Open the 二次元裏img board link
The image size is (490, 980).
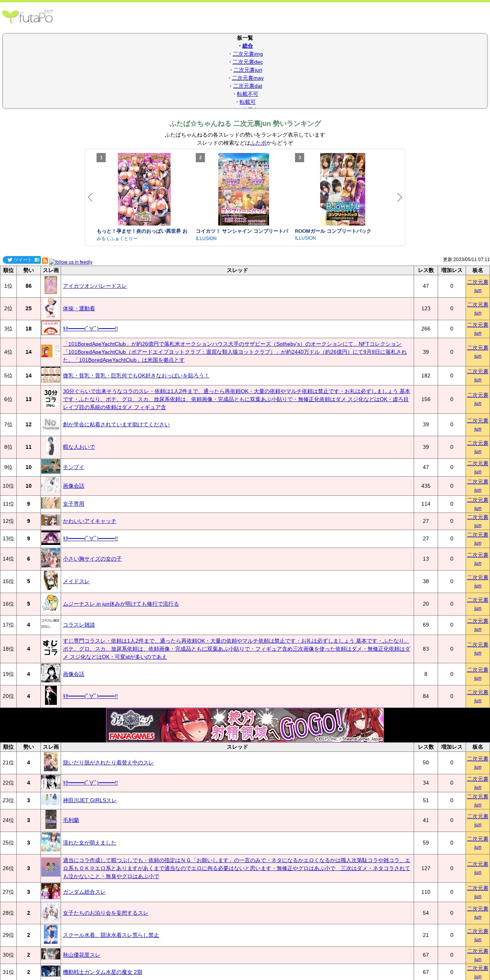(248, 54)
